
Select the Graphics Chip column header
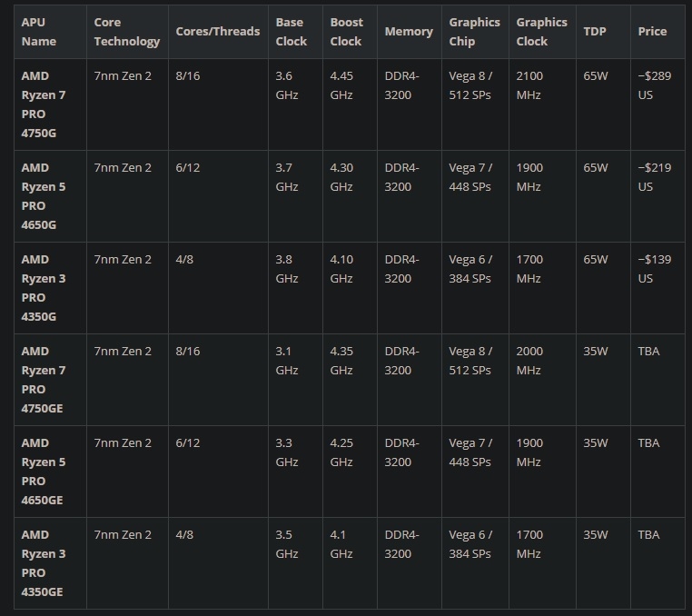point(474,32)
